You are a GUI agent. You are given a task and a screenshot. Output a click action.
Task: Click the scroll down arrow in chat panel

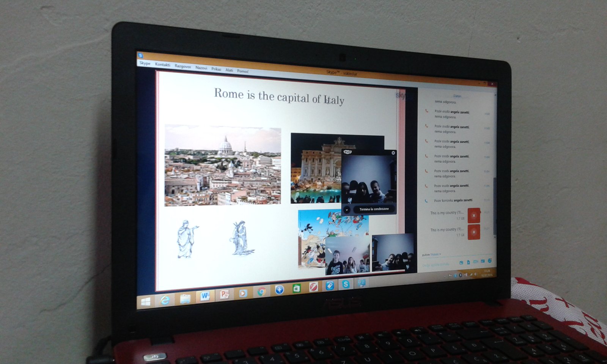[x=495, y=237]
